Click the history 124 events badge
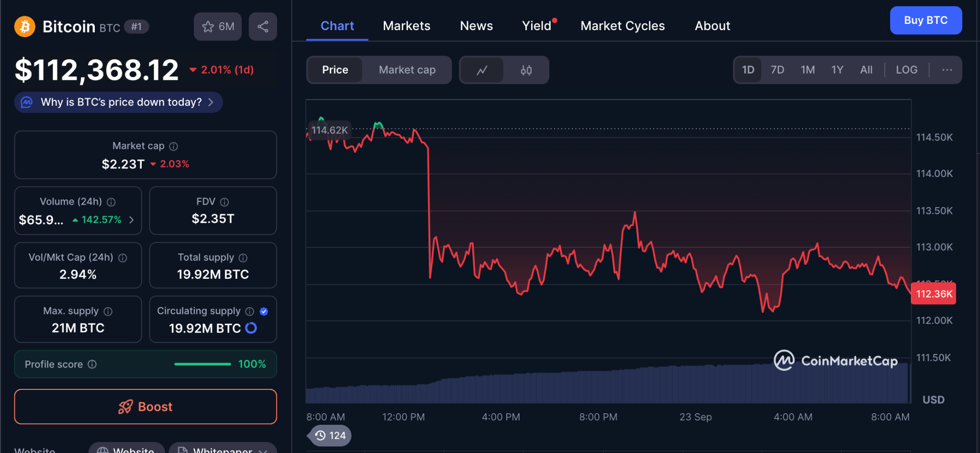 click(x=330, y=435)
